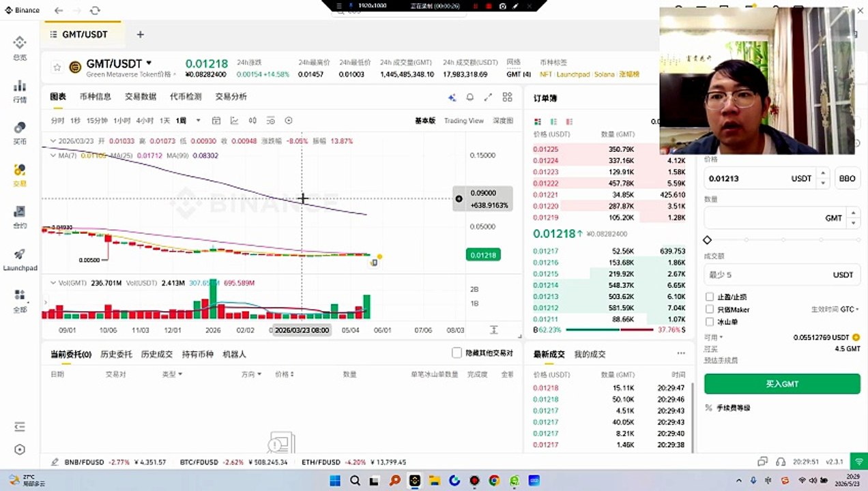Enable the 只做Maker checkbox
This screenshot has height=491, width=868.
click(x=710, y=310)
